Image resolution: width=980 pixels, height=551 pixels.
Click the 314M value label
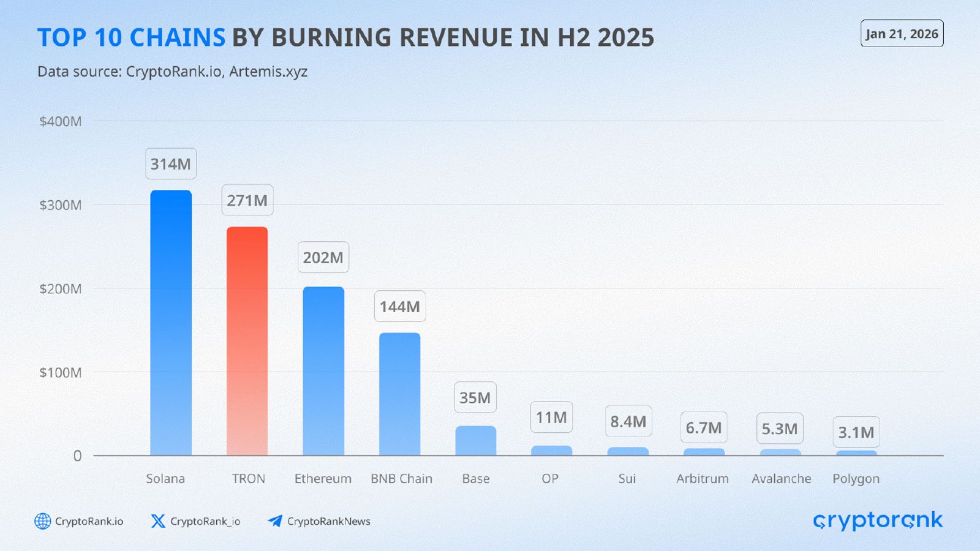click(171, 164)
